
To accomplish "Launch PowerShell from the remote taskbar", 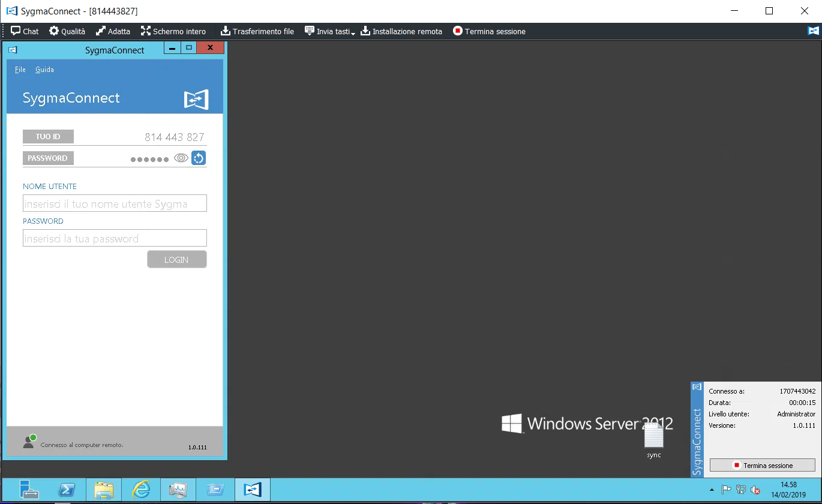I will pos(67,490).
